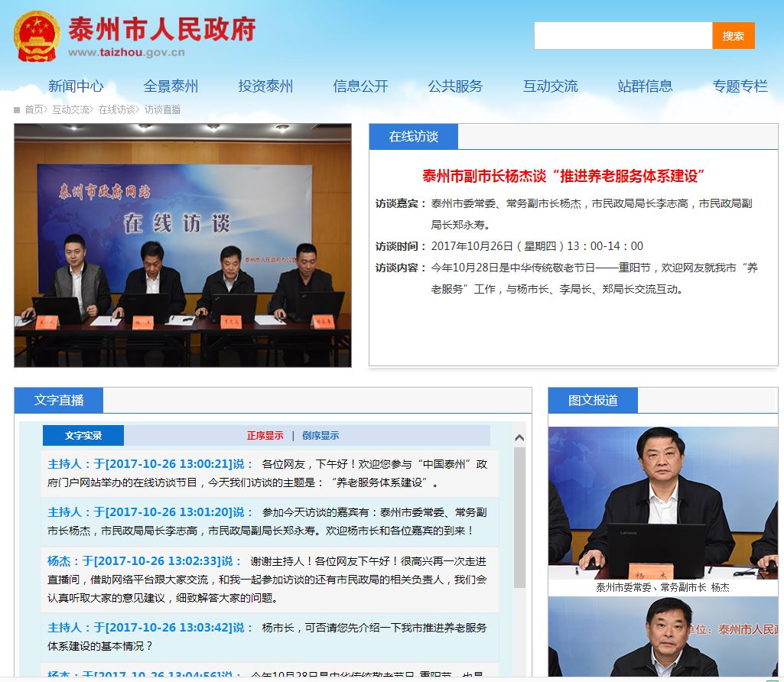Open the 信息公开 menu
The height and width of the screenshot is (682, 784).
[360, 86]
